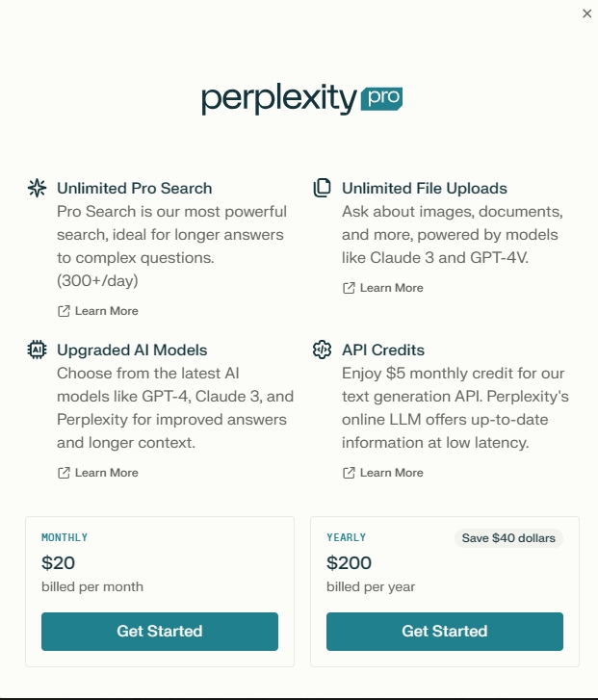Click external-link icon under Upgraded AI Models

[64, 473]
